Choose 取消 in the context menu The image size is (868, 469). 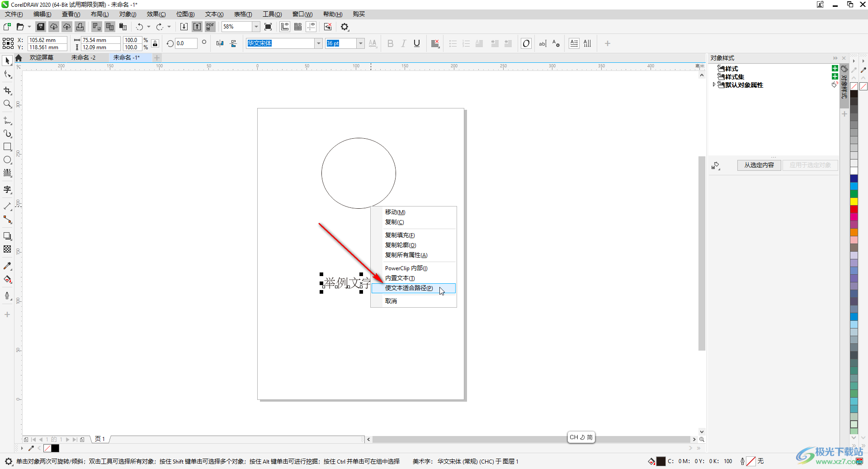point(413,301)
